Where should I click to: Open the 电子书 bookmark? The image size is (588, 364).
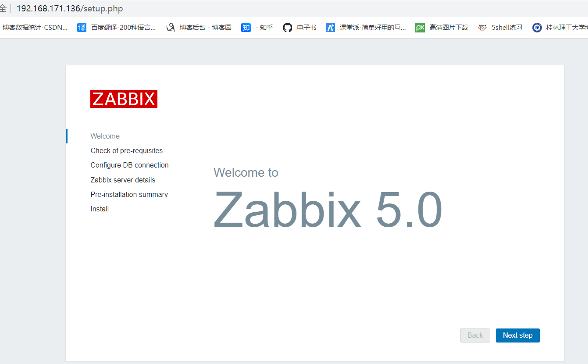(306, 28)
